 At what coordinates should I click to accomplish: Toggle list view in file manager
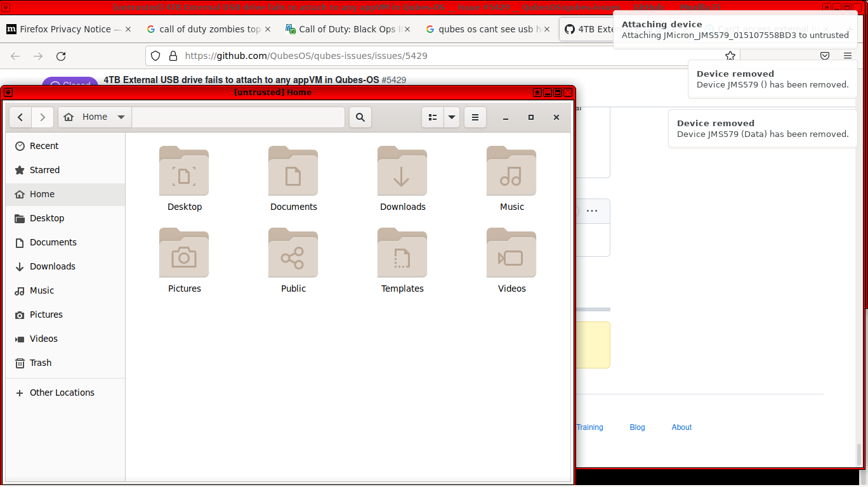click(433, 117)
